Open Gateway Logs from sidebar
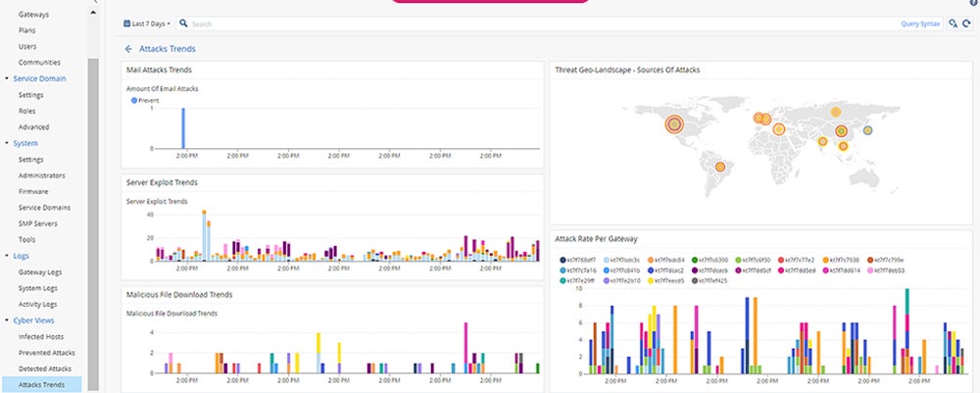980x393 pixels. [42, 271]
